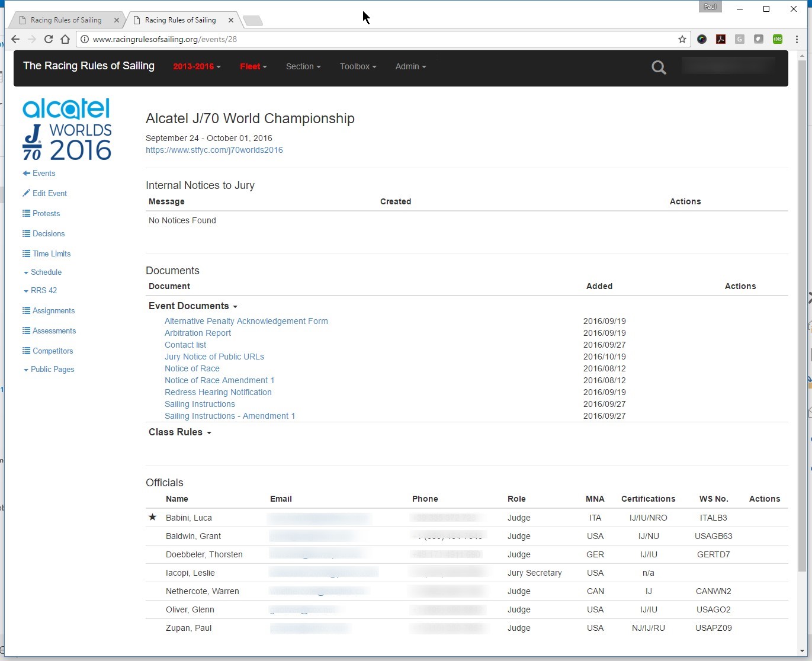Click certification NJ/IJ/RU for Zupan
This screenshot has height=661, width=812.
click(x=649, y=628)
